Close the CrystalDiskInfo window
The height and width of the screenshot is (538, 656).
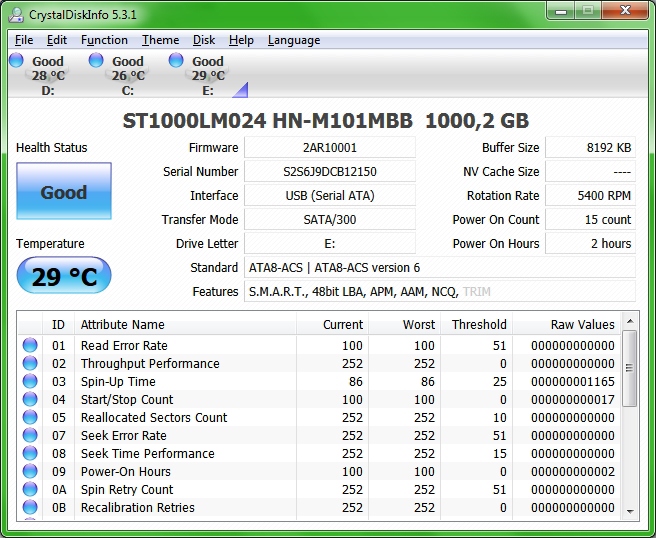[625, 11]
